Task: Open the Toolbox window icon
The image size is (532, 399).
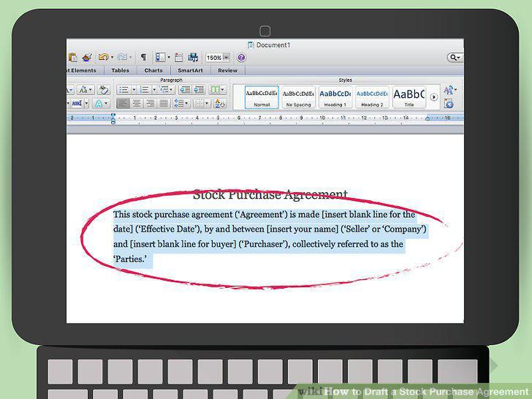Action: coord(178,57)
